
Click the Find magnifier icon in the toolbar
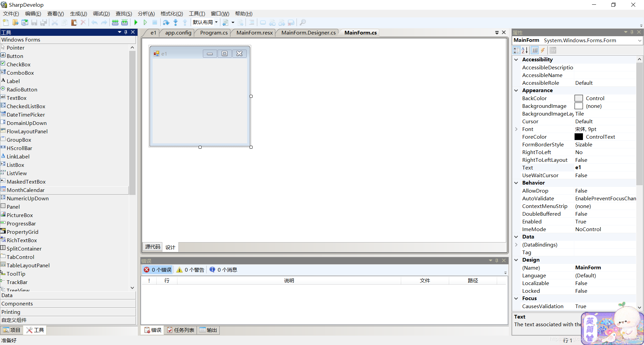pyautogui.click(x=303, y=22)
